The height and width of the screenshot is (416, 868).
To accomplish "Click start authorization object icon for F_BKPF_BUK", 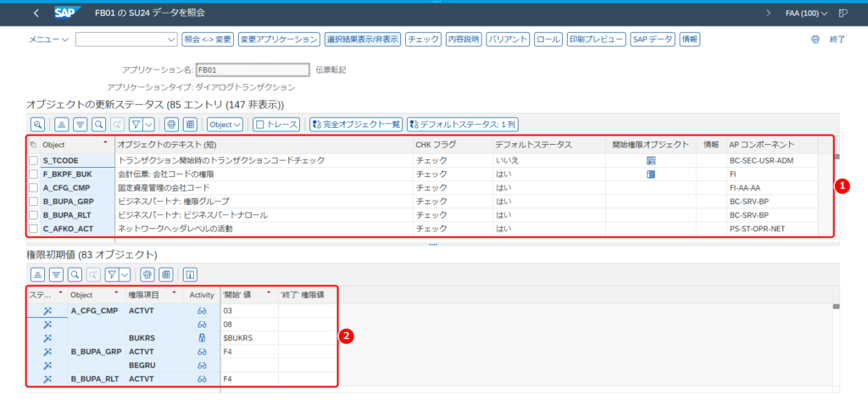I will tap(651, 175).
